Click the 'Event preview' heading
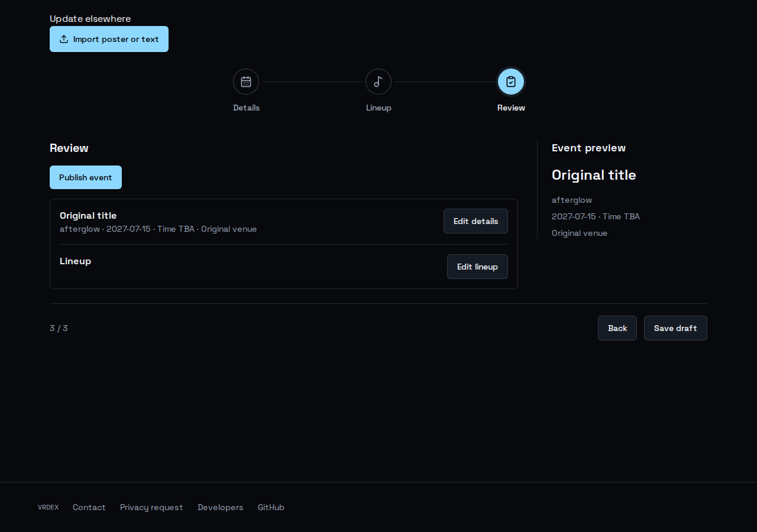This screenshot has width=757, height=532. 588,148
